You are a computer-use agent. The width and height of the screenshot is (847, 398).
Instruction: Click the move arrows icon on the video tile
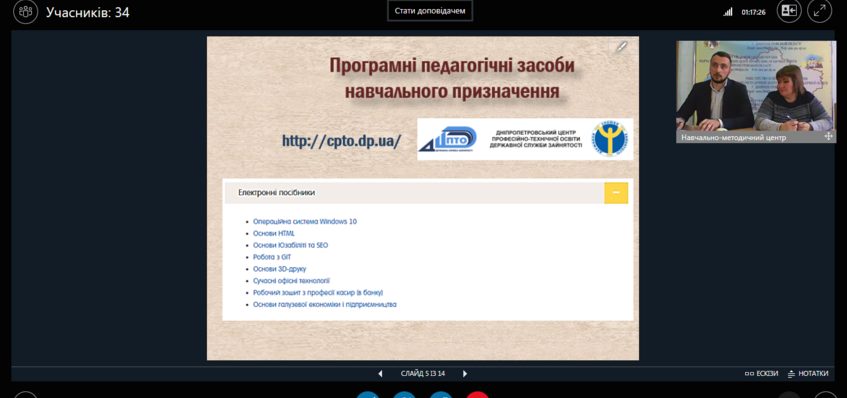[828, 137]
